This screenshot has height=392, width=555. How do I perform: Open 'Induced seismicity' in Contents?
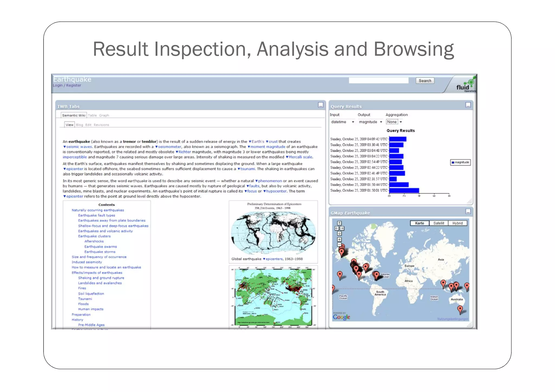(x=87, y=262)
